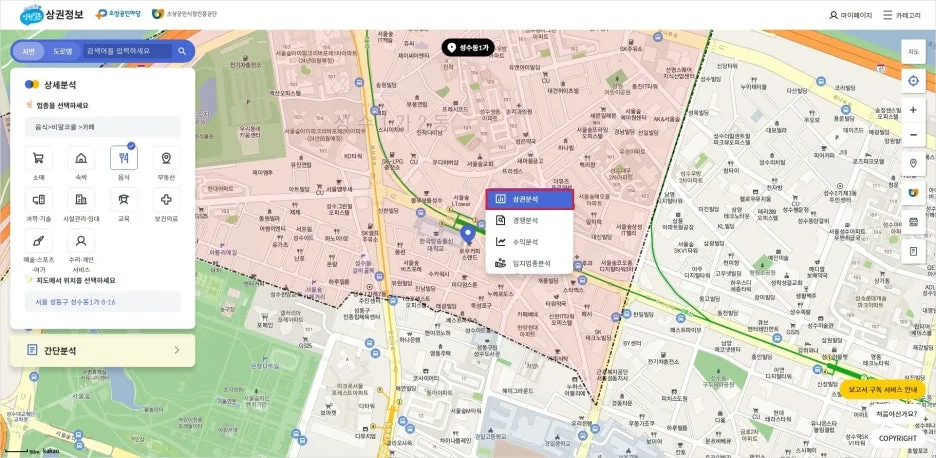This screenshot has height=458, width=936.
Task: Choose 경쟁분석 from the popup menu
Action: click(529, 220)
